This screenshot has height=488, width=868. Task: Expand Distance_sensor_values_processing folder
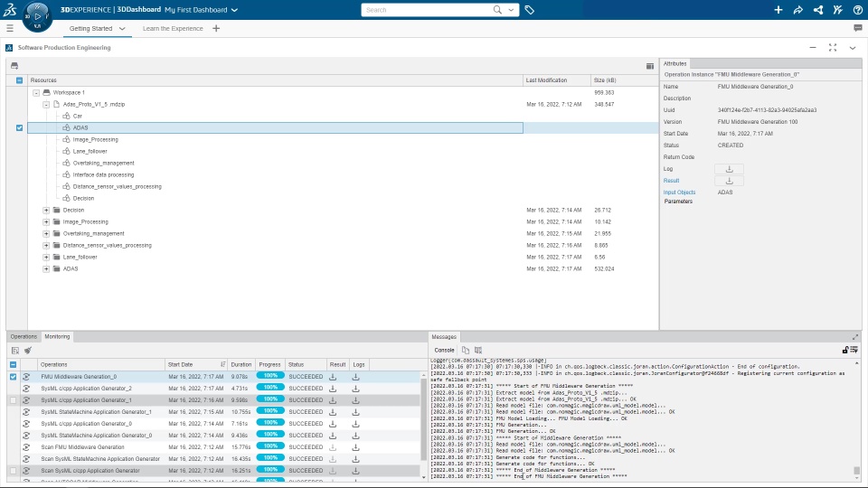(46, 245)
